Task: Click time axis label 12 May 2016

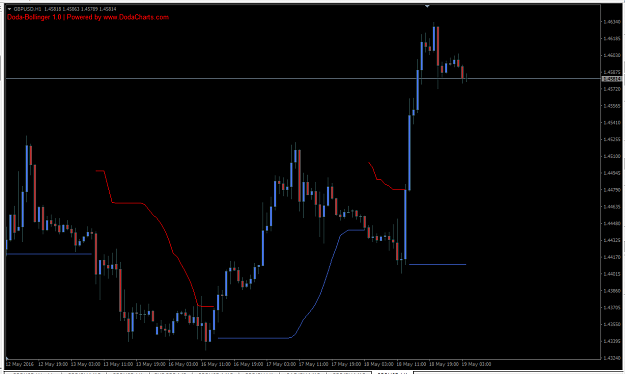Action: pos(20,364)
